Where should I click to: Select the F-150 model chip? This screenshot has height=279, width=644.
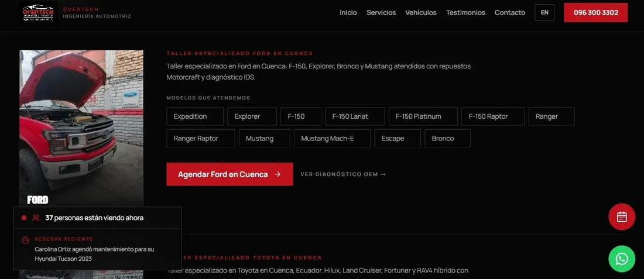point(301,116)
